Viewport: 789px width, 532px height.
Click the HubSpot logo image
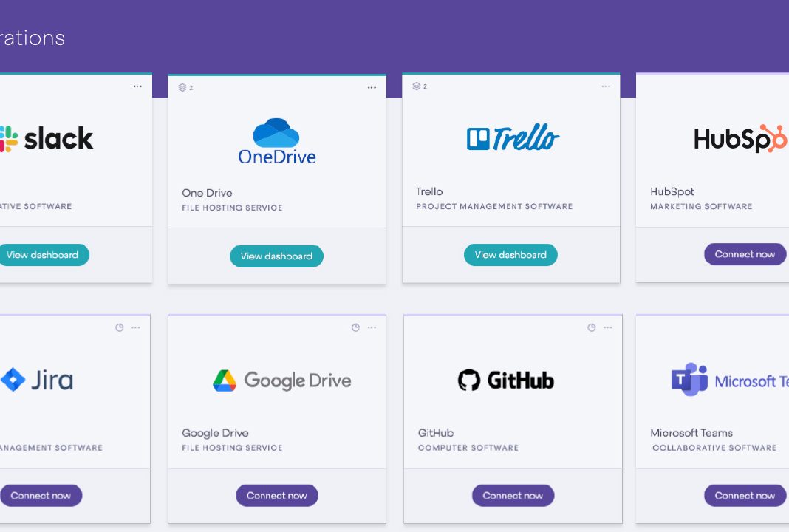tap(741, 138)
